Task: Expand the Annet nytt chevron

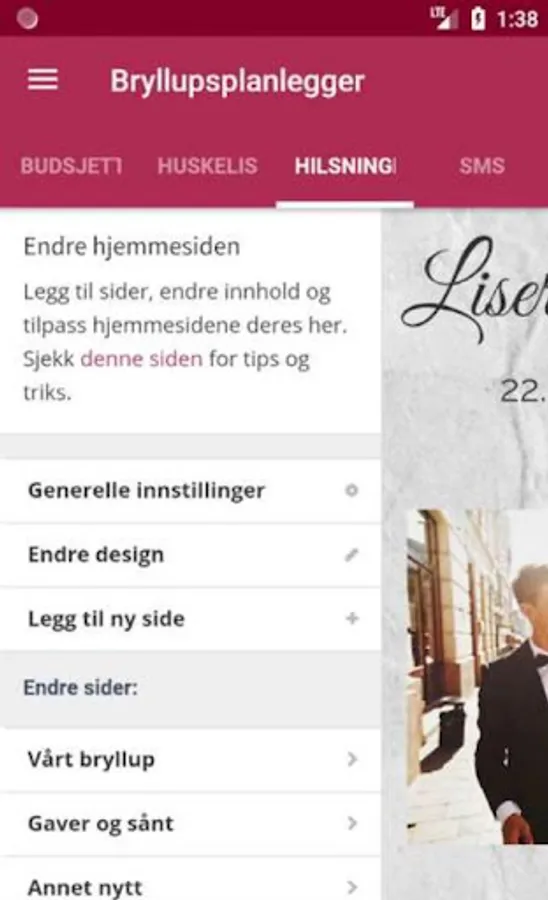Action: point(352,887)
